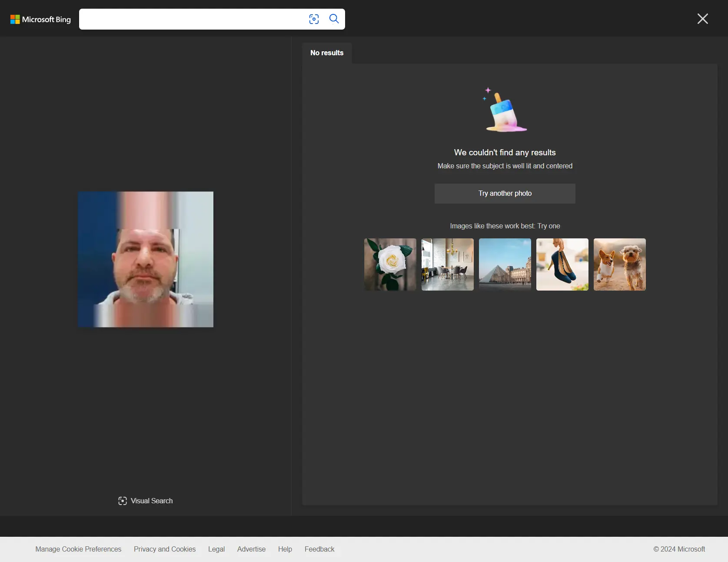Click the Microsoft Bing logo
Viewport: 728px width, 562px height.
(40, 20)
